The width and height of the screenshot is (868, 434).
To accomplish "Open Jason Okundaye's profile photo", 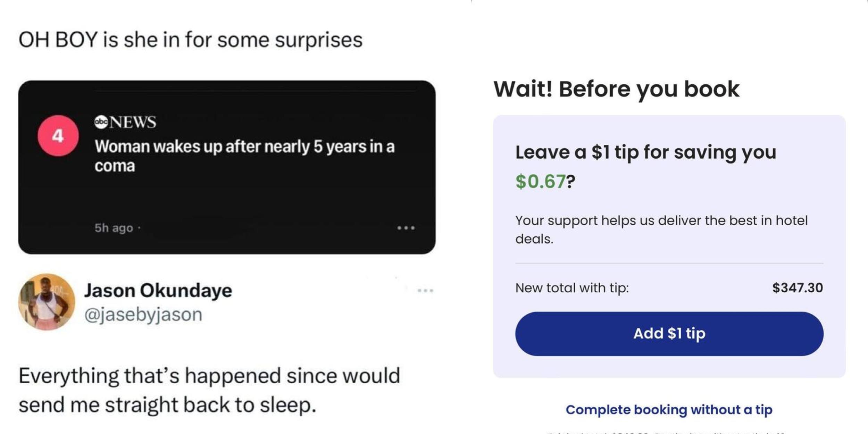I will click(x=47, y=302).
